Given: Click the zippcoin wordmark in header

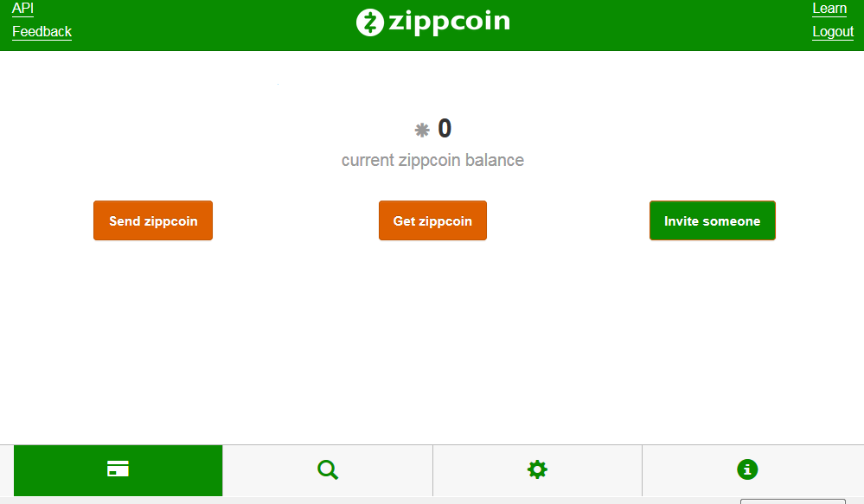Looking at the screenshot, I should tap(449, 22).
